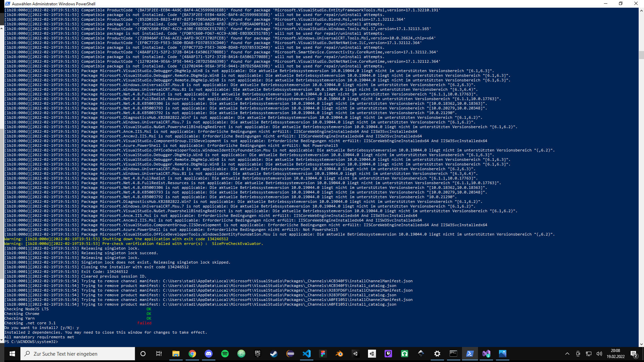The image size is (644, 362).
Task: Click the scrollbar down arrow
Action: tap(641, 344)
